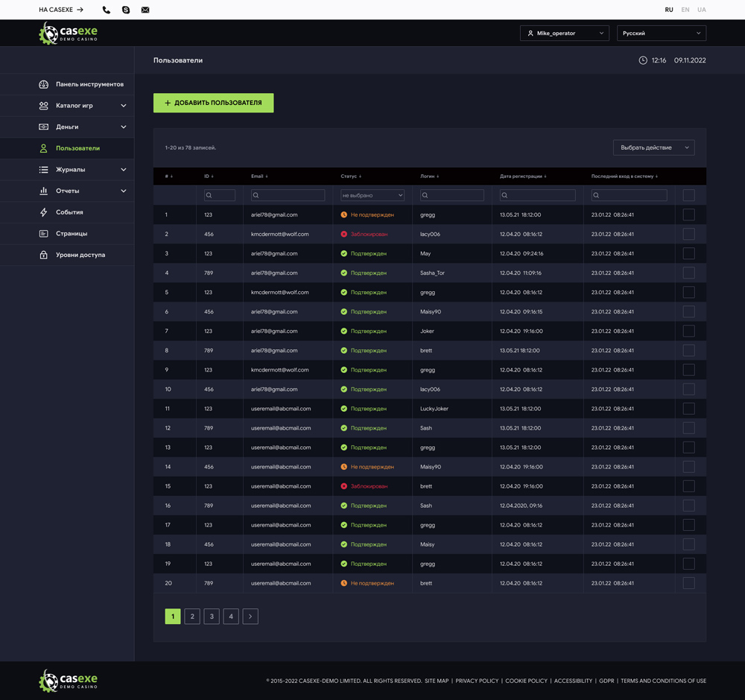The image size is (745, 700).
Task: Click the Casexe logo in the header
Action: point(68,34)
